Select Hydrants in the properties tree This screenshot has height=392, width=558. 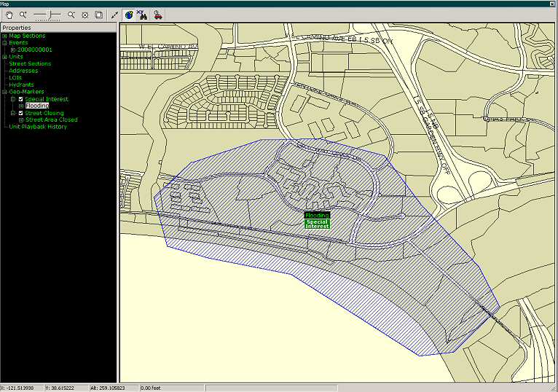click(21, 85)
